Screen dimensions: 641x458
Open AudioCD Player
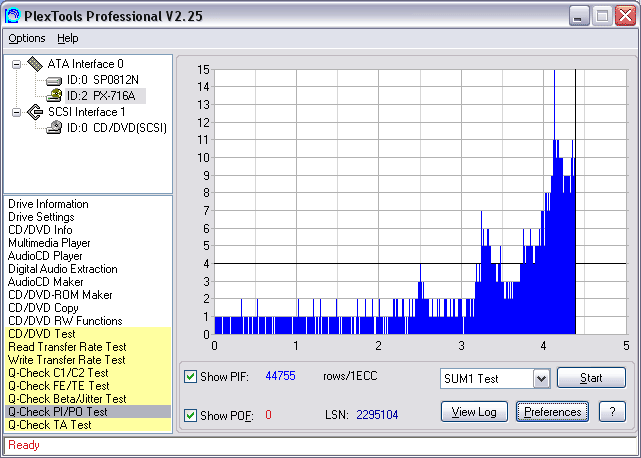[45, 256]
